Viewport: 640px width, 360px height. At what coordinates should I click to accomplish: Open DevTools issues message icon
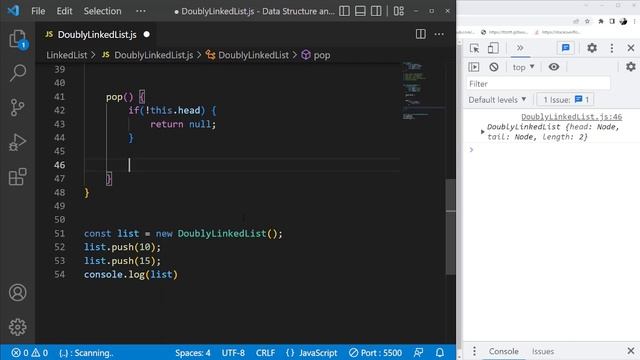[x=566, y=48]
